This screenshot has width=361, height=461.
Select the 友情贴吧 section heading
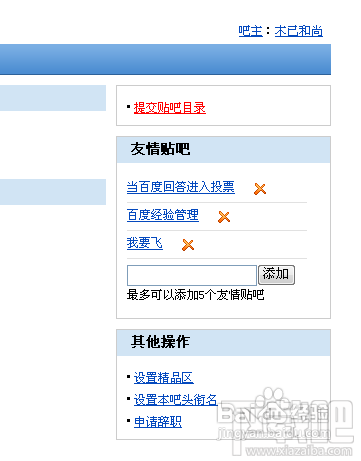[x=160, y=149]
